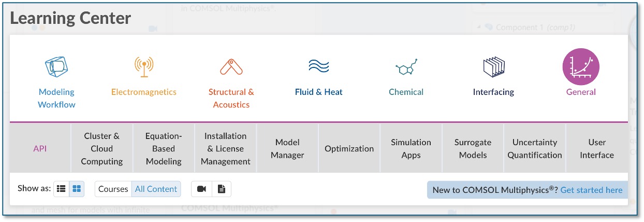
Task: Open the Equation-Based Modeling tab
Action: 164,148
